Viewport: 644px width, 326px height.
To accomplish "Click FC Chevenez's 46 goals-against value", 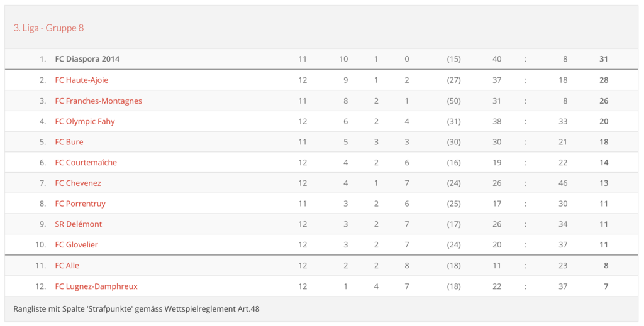I will pyautogui.click(x=562, y=183).
